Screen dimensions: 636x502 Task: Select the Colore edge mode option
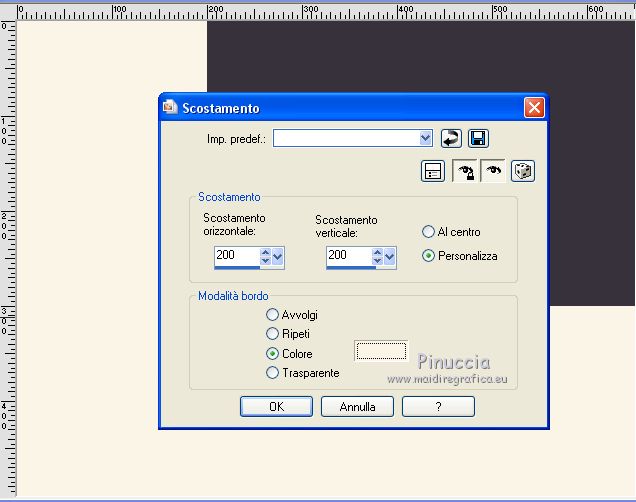click(x=272, y=354)
